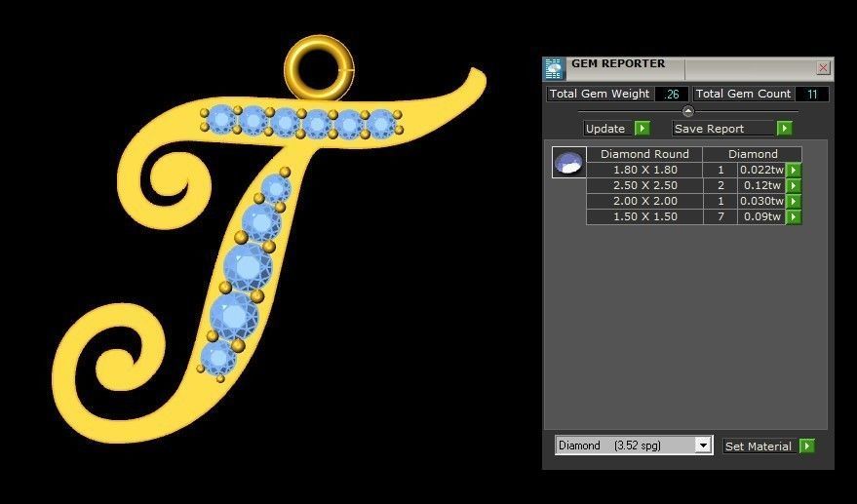Click green arrow next to Update
Screen dimensions: 857x504
pyautogui.click(x=643, y=129)
